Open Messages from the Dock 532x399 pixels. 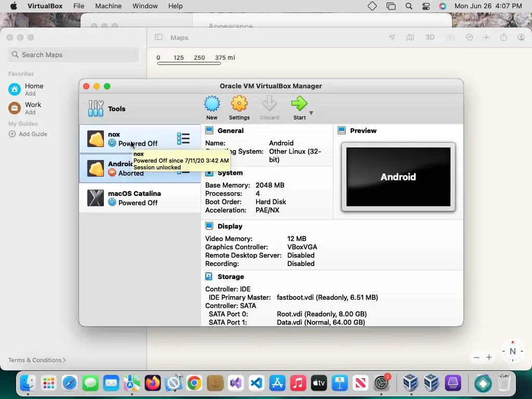(90, 383)
